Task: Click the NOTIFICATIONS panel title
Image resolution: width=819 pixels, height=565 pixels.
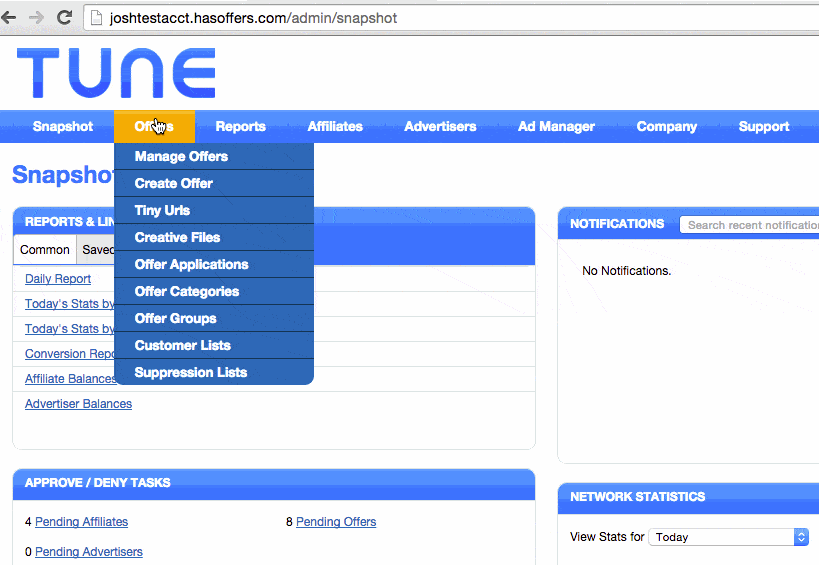Action: pyautogui.click(x=617, y=224)
